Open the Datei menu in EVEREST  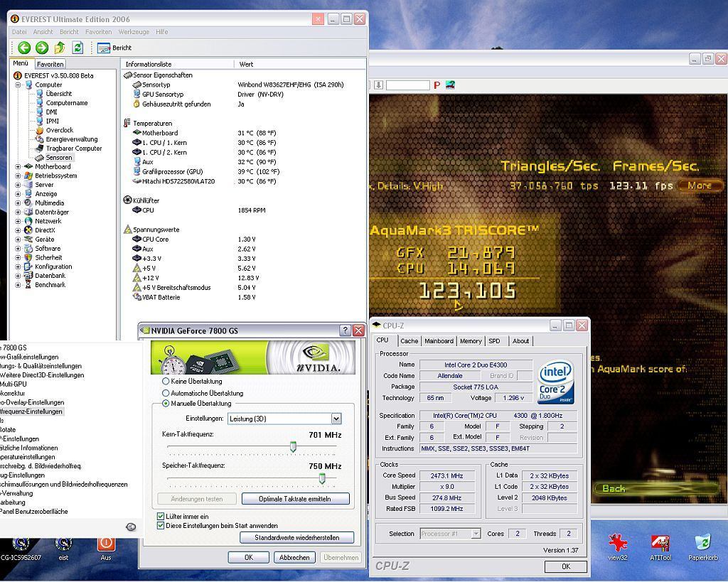coord(19,32)
